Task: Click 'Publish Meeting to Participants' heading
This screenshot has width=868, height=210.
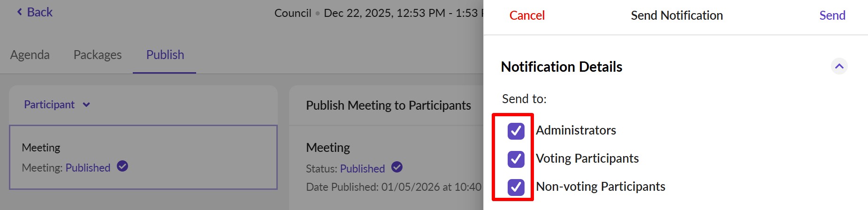Action: click(x=388, y=105)
